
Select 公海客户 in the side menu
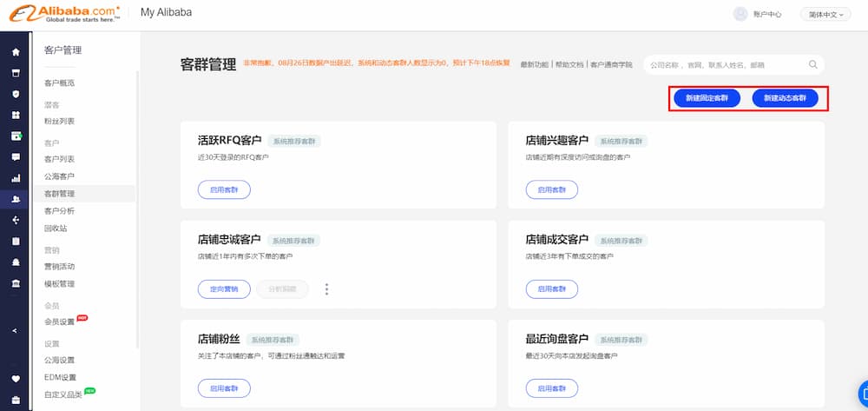[59, 176]
